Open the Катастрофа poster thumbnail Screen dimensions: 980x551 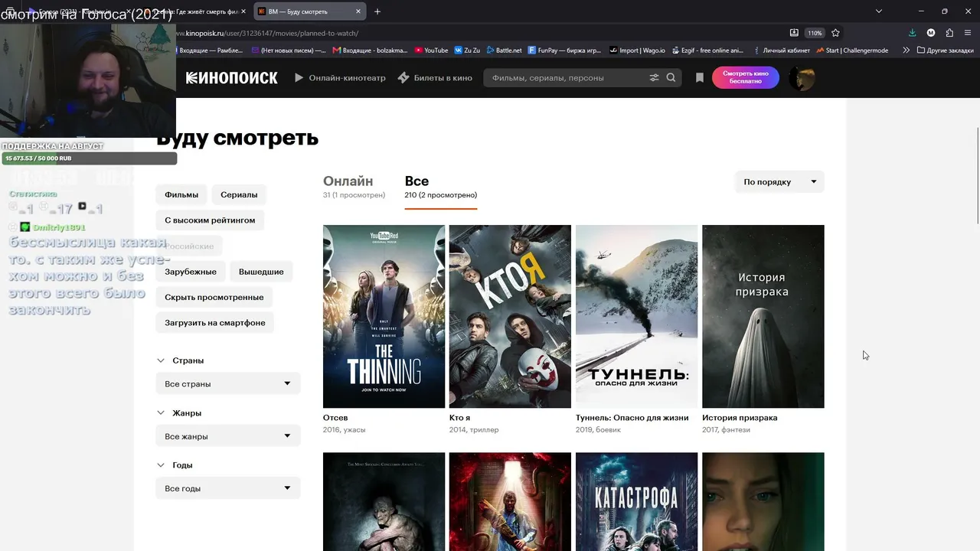tap(636, 501)
